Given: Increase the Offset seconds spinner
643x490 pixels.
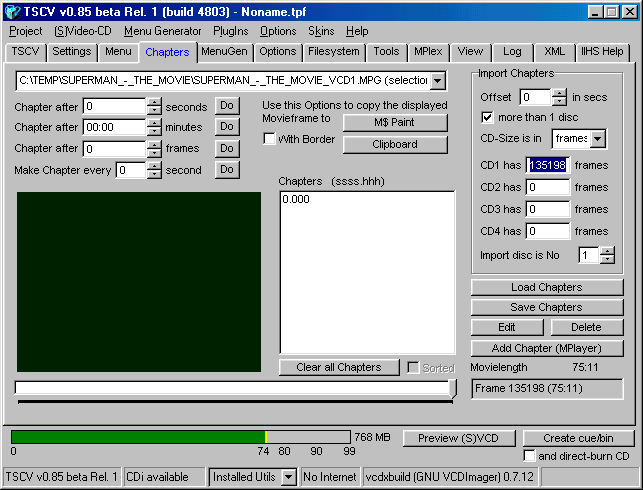Looking at the screenshot, I should coord(559,93).
